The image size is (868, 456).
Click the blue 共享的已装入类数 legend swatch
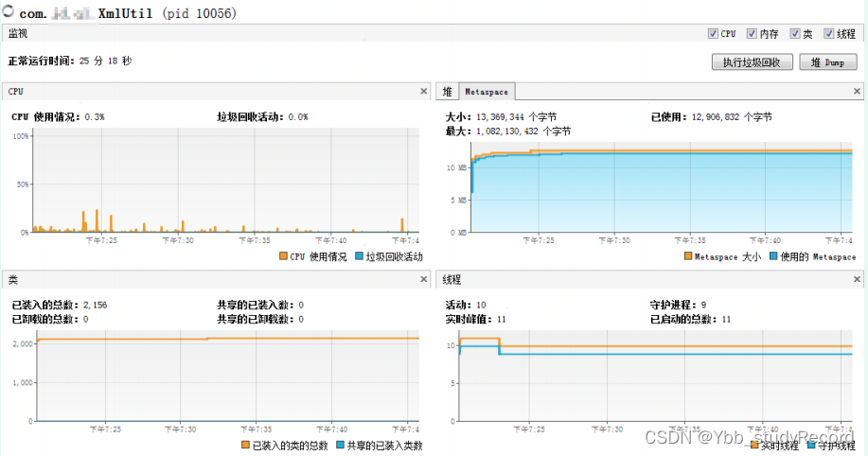341,445
